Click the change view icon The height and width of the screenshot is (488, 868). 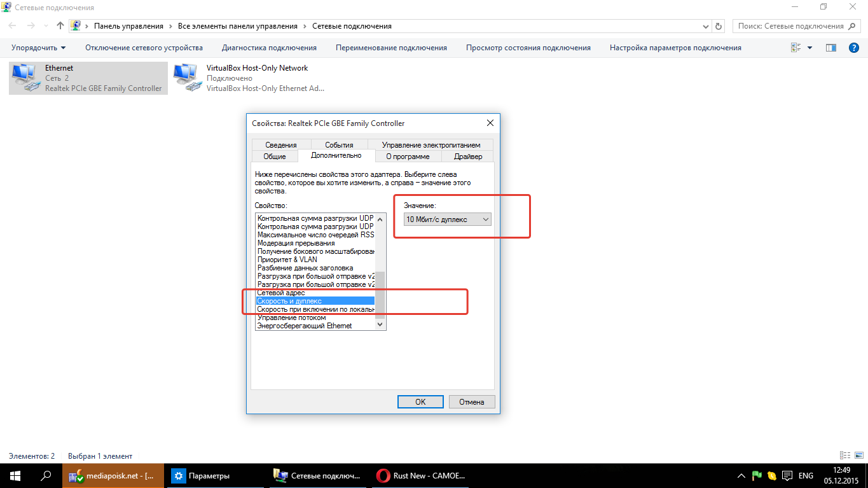[796, 48]
